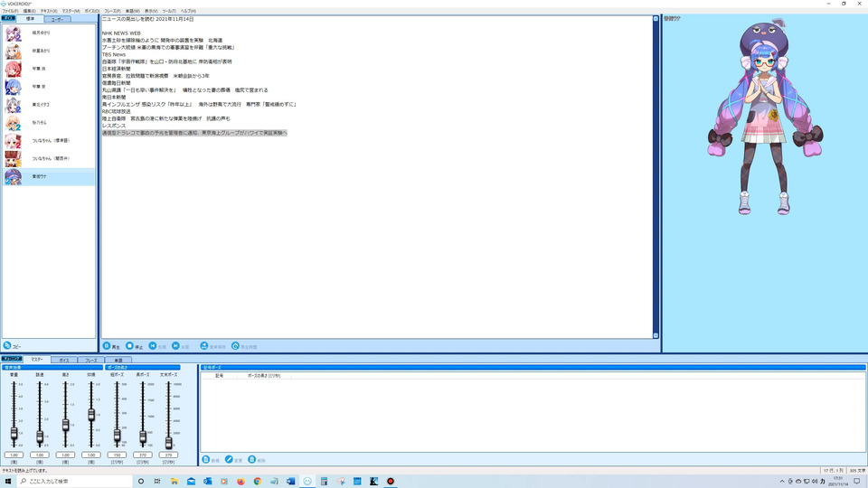868x488 pixels.
Task: Select the ボイス tuning tab
Action: point(64,361)
